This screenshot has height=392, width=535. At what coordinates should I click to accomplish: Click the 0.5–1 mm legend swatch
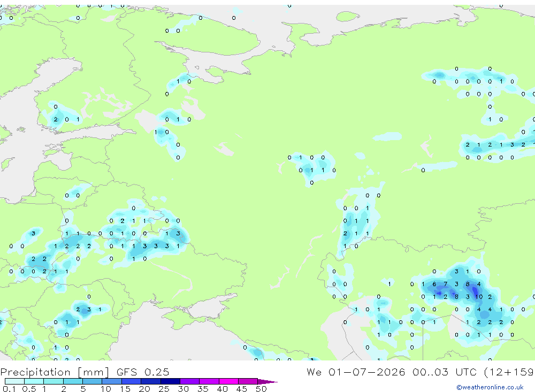click(34, 381)
